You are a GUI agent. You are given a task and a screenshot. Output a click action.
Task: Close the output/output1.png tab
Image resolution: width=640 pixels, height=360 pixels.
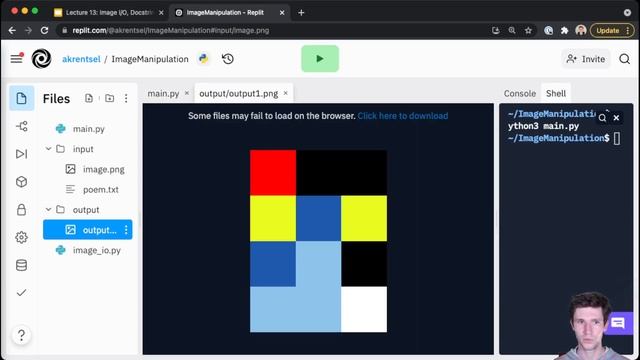tap(286, 93)
